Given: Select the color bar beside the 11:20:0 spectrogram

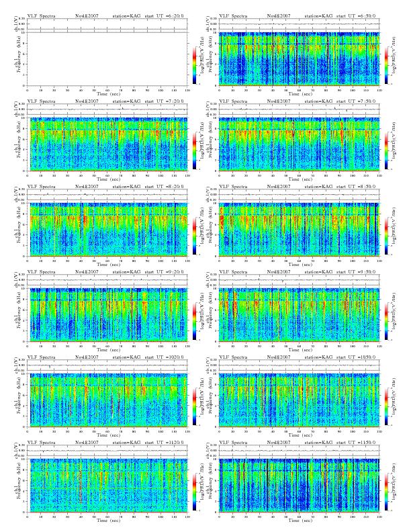Looking at the screenshot, I should tap(194, 492).
